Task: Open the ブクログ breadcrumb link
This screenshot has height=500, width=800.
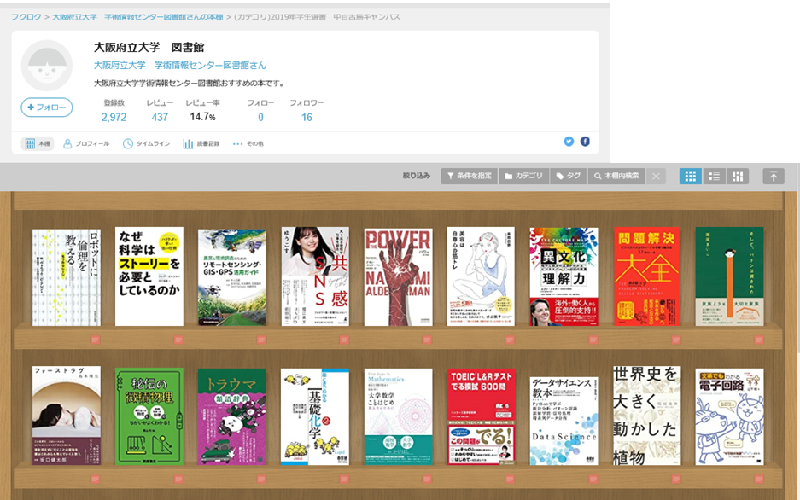Action: click(x=26, y=17)
